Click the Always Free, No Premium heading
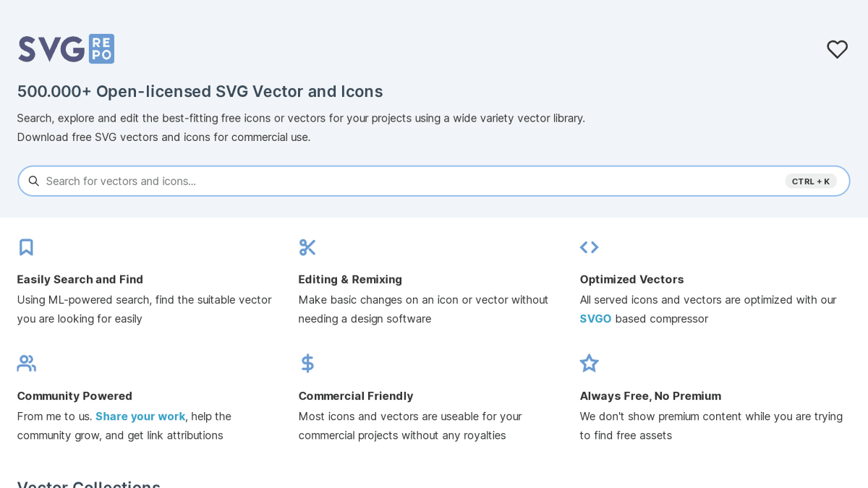Image resolution: width=868 pixels, height=488 pixels. (650, 395)
